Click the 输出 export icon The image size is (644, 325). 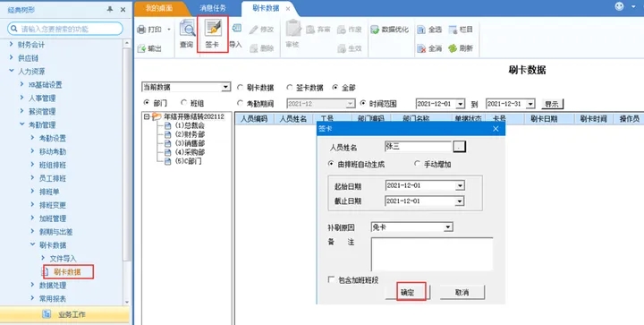pos(141,48)
